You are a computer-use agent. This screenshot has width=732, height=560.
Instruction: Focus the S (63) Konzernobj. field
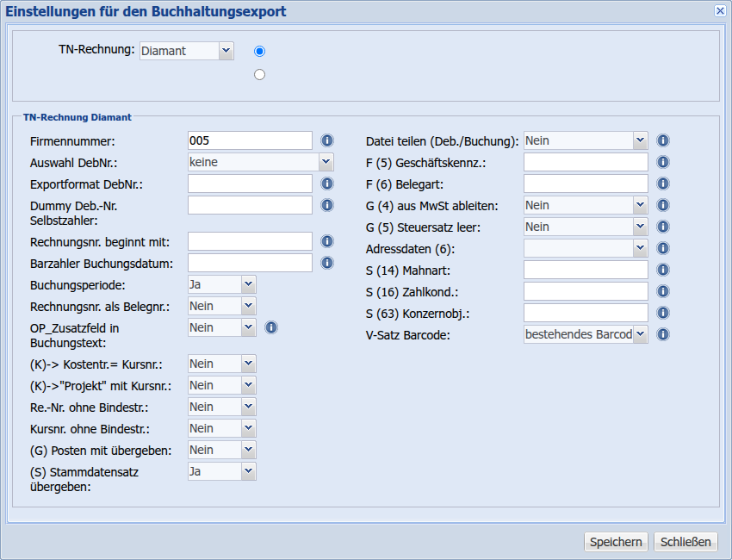click(586, 313)
